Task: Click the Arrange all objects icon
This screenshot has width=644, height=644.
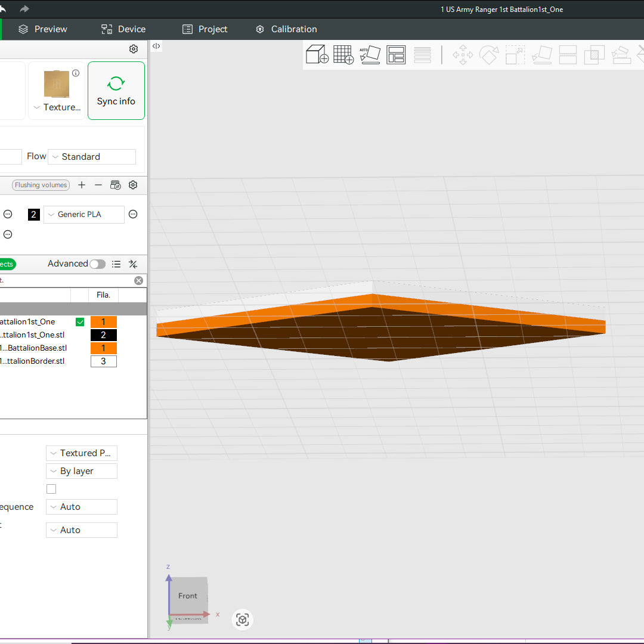Action: coord(396,55)
